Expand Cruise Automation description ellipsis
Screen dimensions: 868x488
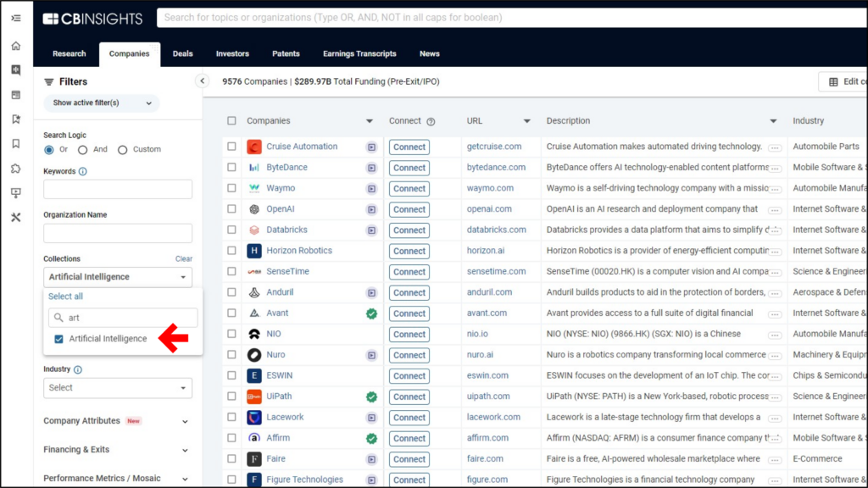pos(775,147)
